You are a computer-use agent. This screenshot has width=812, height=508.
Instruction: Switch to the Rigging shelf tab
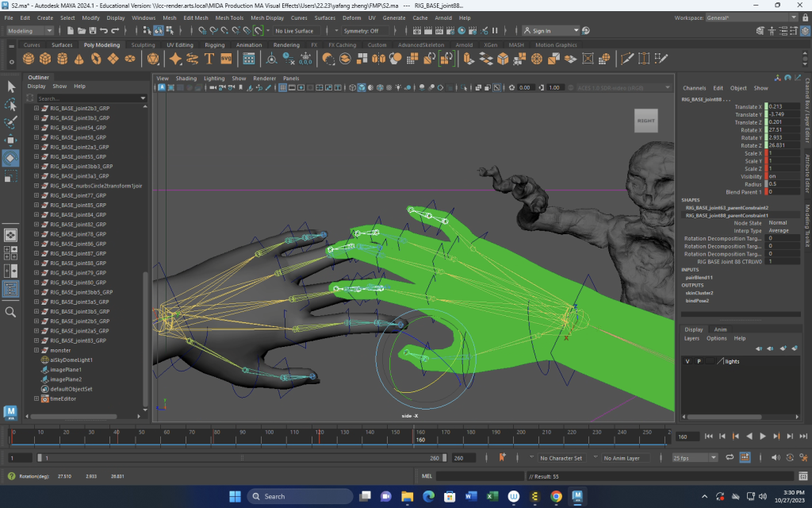[215, 45]
